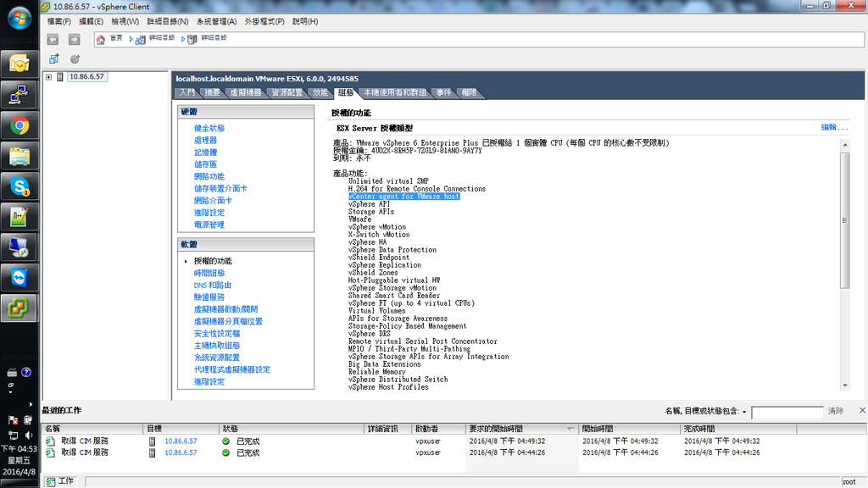Switch to the 資源配置 tab
Viewport: 868px width, 488px height.
click(287, 93)
